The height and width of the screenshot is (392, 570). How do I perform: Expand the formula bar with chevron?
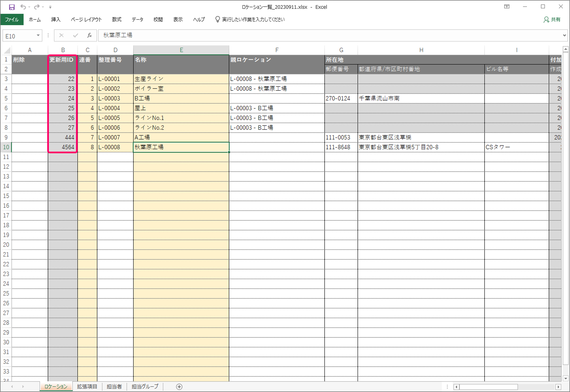(x=564, y=35)
